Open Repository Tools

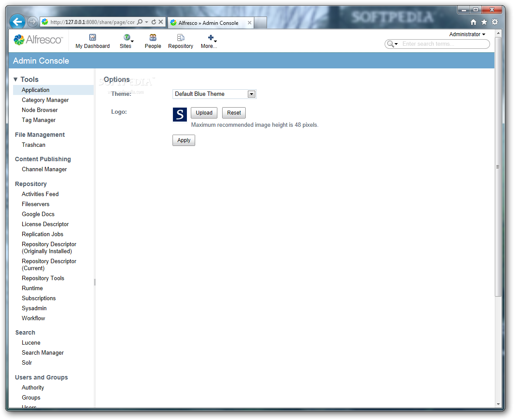(x=43, y=278)
